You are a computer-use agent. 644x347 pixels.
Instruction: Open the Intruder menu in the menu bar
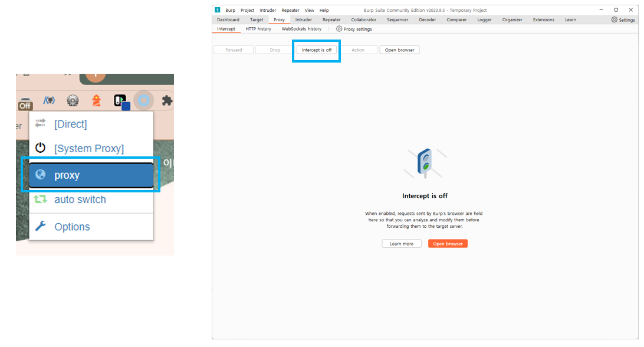pyautogui.click(x=268, y=10)
